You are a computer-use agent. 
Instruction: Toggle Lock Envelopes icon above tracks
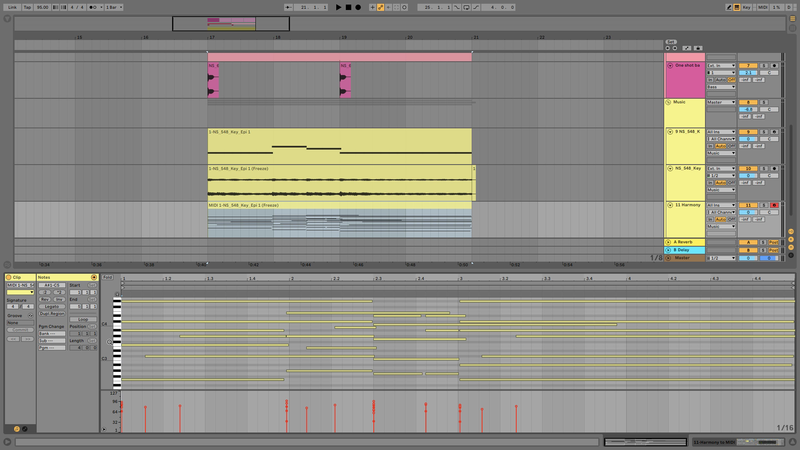click(x=697, y=48)
